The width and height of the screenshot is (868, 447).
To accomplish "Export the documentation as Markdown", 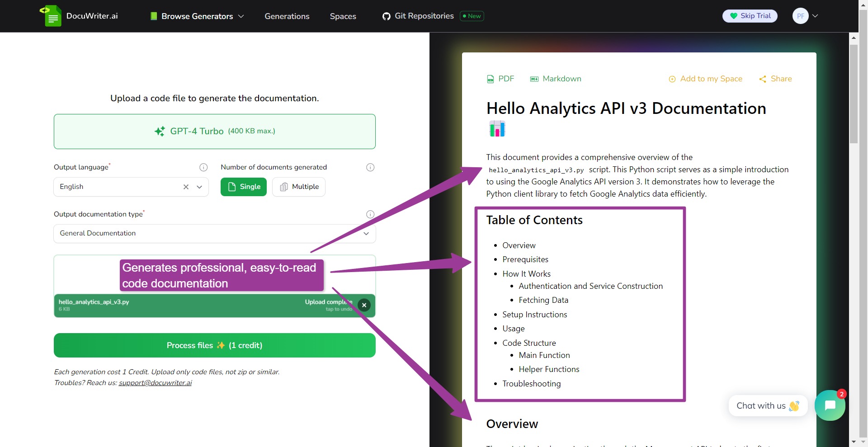I will tap(556, 79).
